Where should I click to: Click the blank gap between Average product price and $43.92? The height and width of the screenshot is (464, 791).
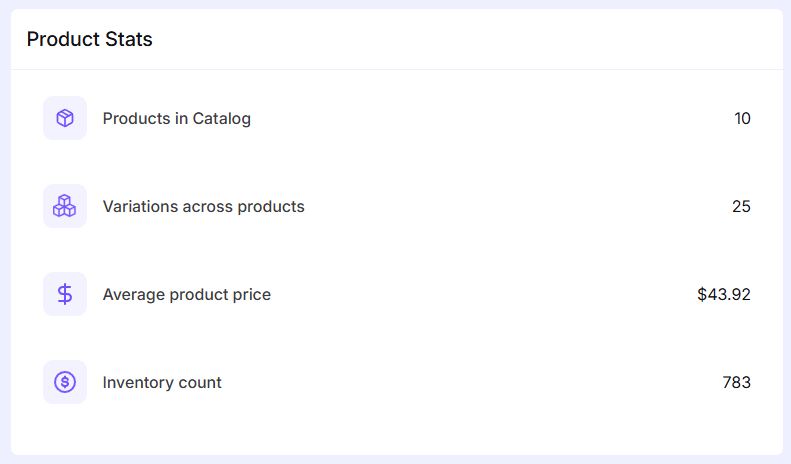[x=480, y=295]
